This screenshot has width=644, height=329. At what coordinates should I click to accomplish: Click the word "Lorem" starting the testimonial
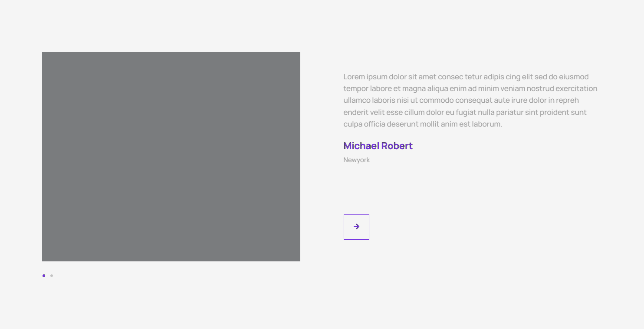click(354, 77)
